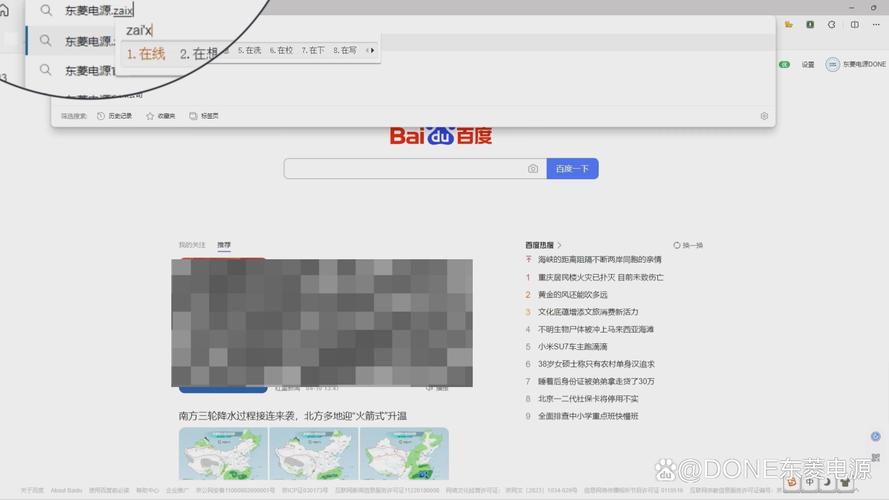Click the 东菱电源.zaix address bar text

tap(99, 10)
